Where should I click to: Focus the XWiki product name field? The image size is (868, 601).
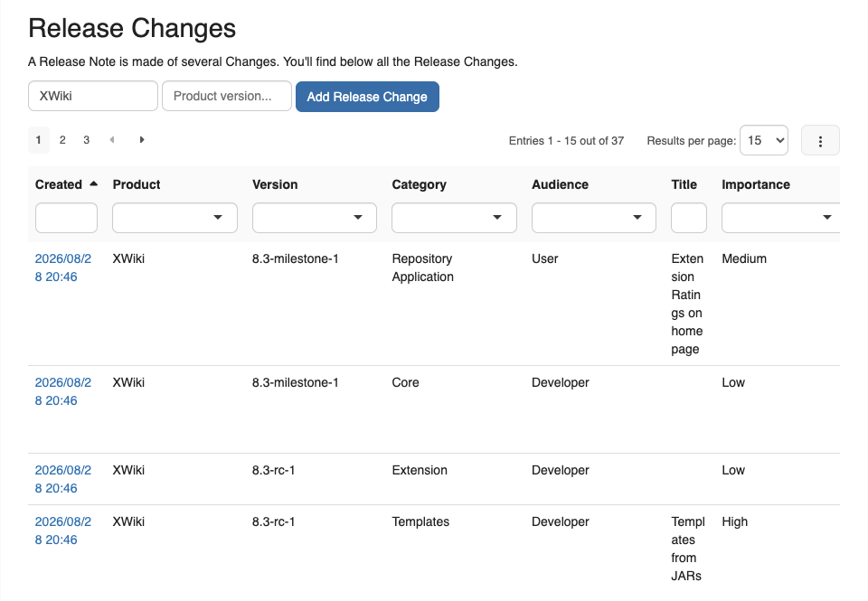[93, 97]
